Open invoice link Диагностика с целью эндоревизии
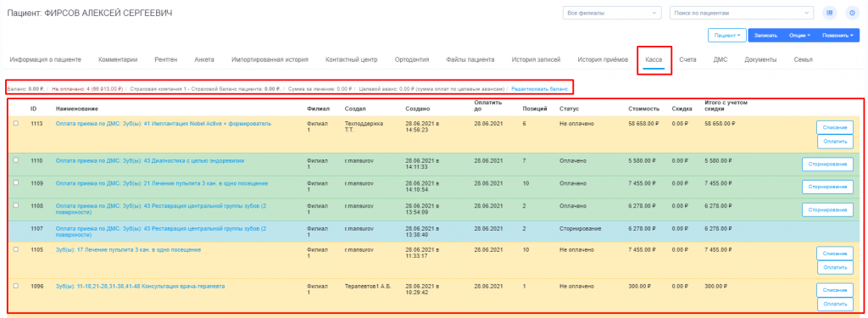The image size is (868, 318). pyautogui.click(x=150, y=160)
